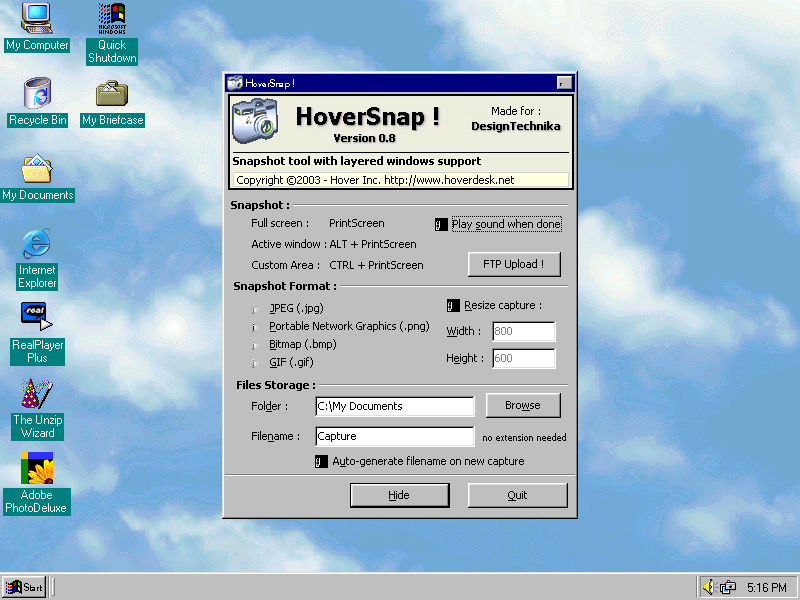
Task: Click HoverSnap title bar camera icon
Action: coord(235,83)
